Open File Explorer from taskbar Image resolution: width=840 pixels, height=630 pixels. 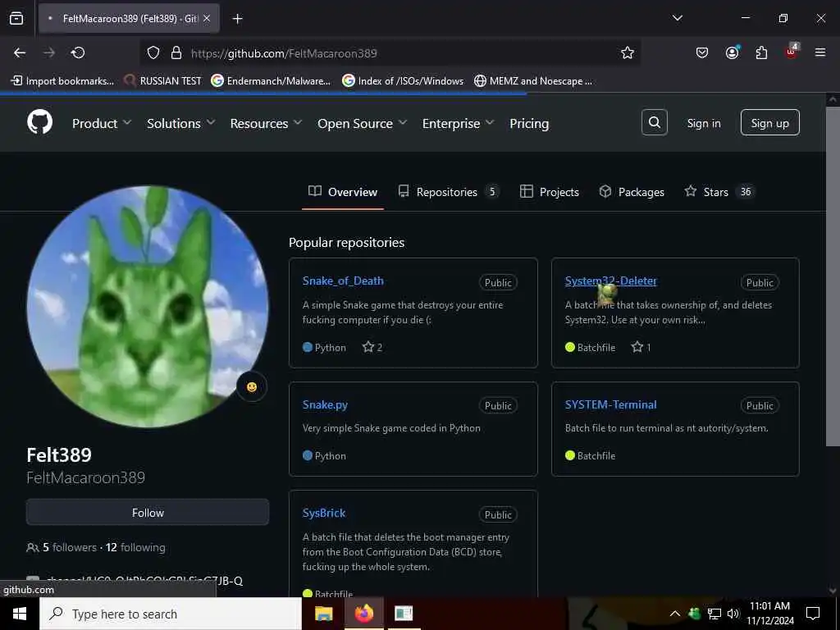pyautogui.click(x=323, y=614)
